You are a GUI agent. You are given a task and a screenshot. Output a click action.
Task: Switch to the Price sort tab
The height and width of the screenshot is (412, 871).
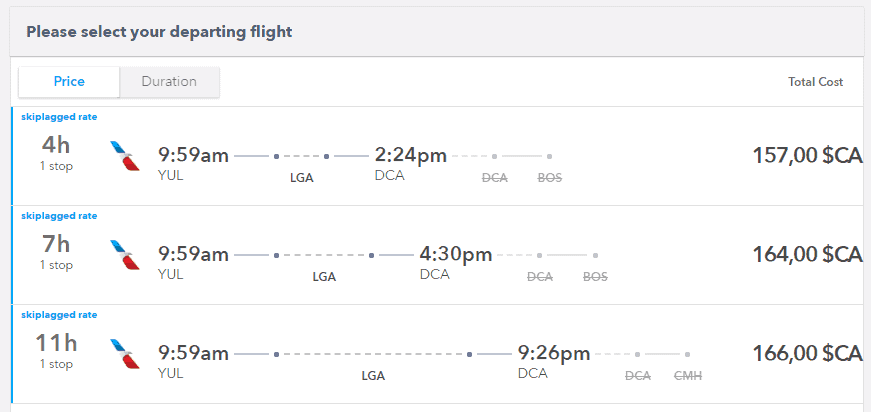click(x=69, y=82)
